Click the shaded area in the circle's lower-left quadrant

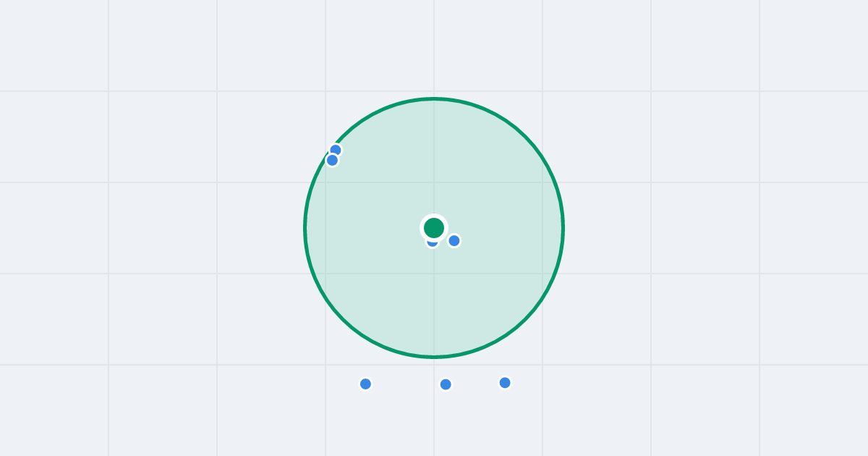tap(376, 290)
